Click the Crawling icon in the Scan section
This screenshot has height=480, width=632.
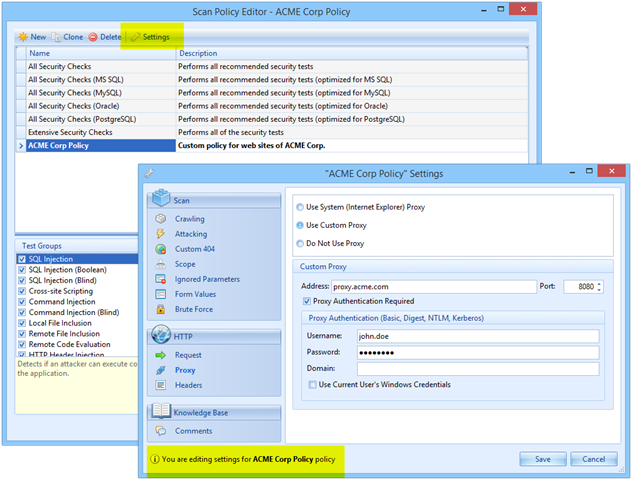pyautogui.click(x=161, y=218)
